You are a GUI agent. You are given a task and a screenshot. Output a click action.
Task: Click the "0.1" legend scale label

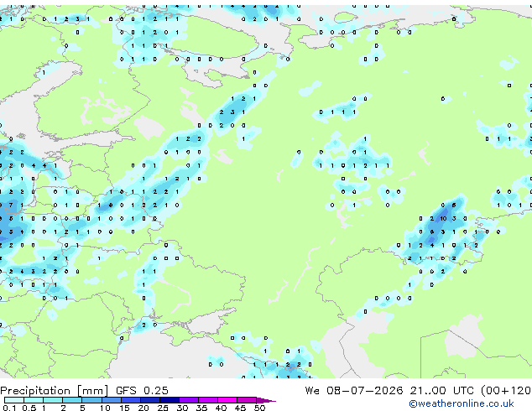tap(9, 408)
